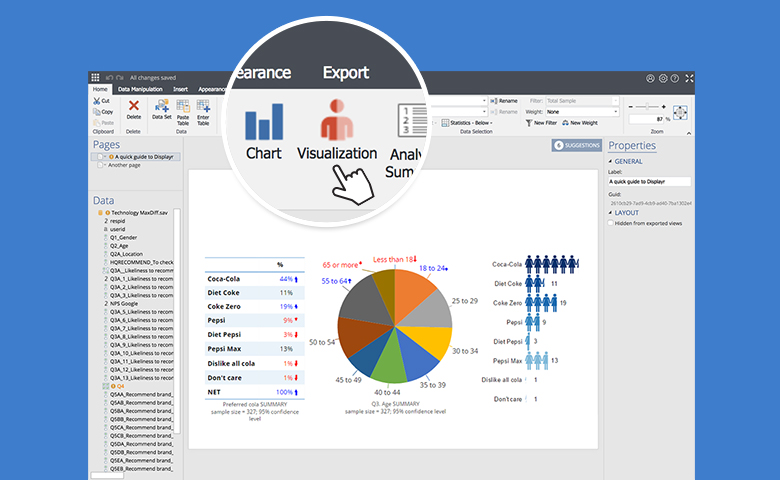Click the Redo arrow icon
This screenshot has width=780, height=480.
pyautogui.click(x=120, y=78)
